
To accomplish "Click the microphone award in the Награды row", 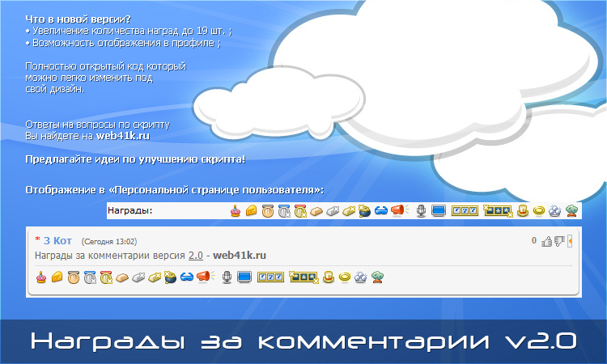I will (x=421, y=211).
